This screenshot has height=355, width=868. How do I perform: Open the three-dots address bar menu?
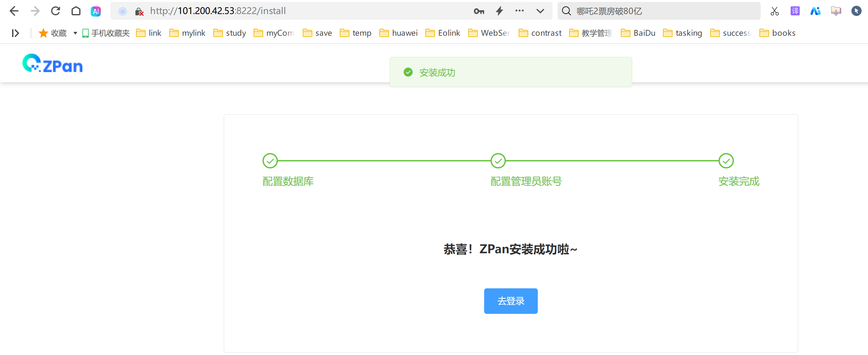pos(519,11)
